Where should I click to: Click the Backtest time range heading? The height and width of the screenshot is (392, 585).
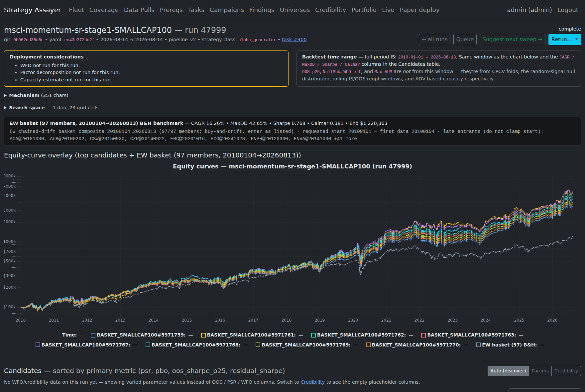(329, 57)
